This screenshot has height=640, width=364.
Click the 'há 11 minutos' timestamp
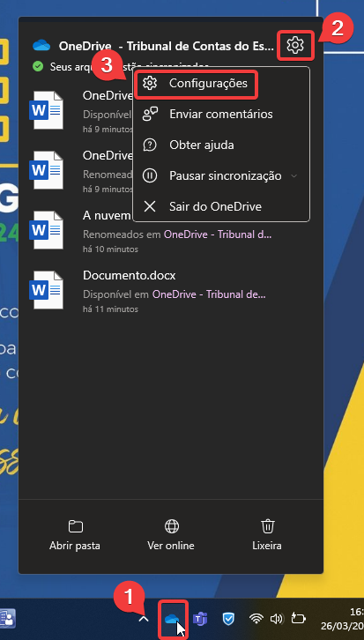click(110, 309)
